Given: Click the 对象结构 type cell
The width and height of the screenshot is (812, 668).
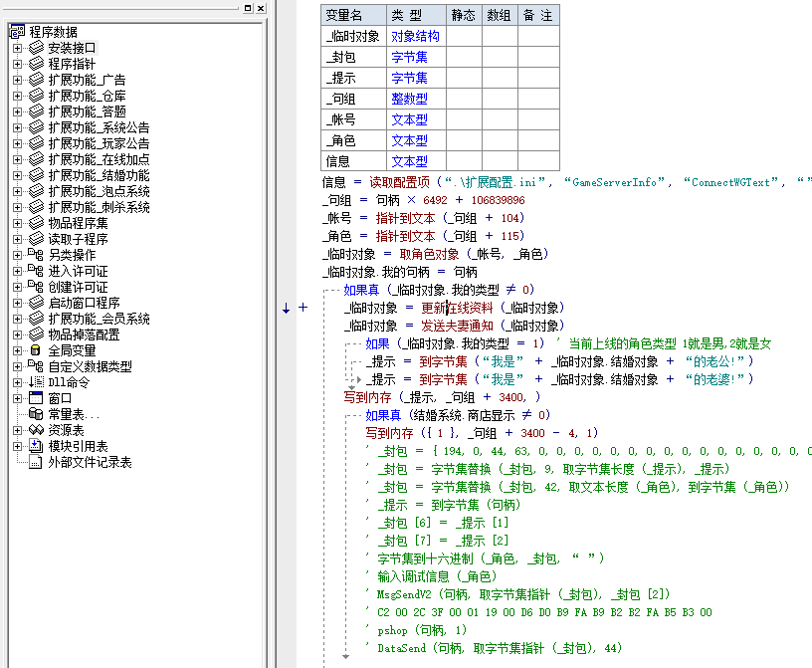Looking at the screenshot, I should click(415, 36).
